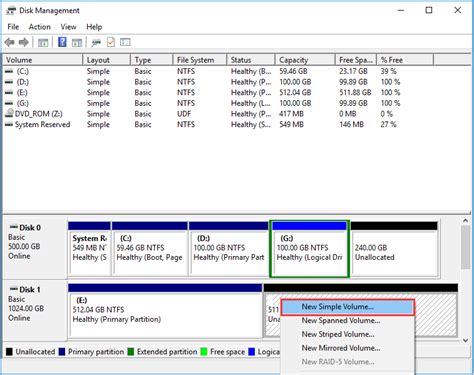Select the (G:) volume row

[218, 103]
